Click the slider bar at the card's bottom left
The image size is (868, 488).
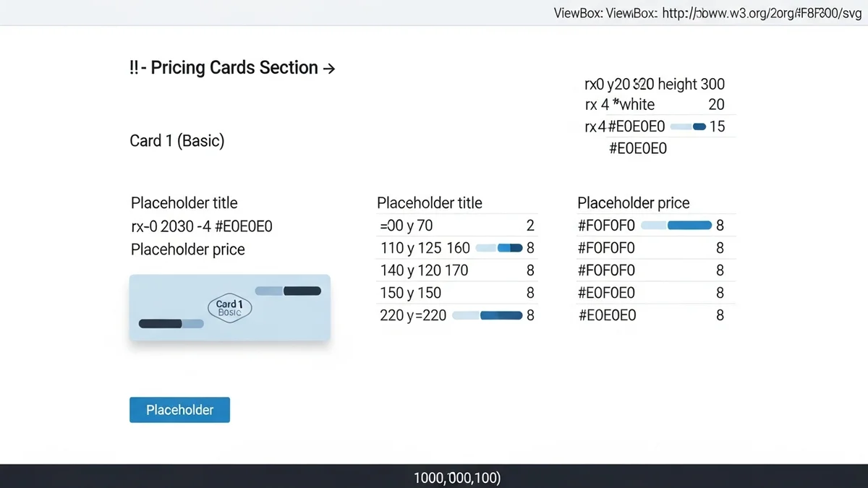point(171,323)
